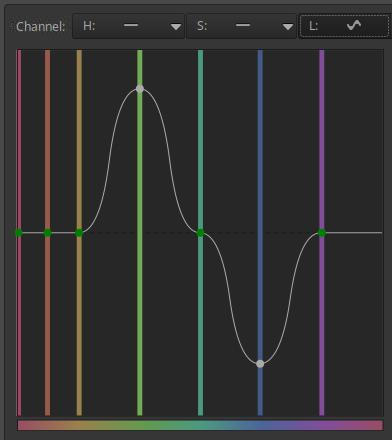
Task: Click the flat line icon for S
Action: [x=243, y=25]
